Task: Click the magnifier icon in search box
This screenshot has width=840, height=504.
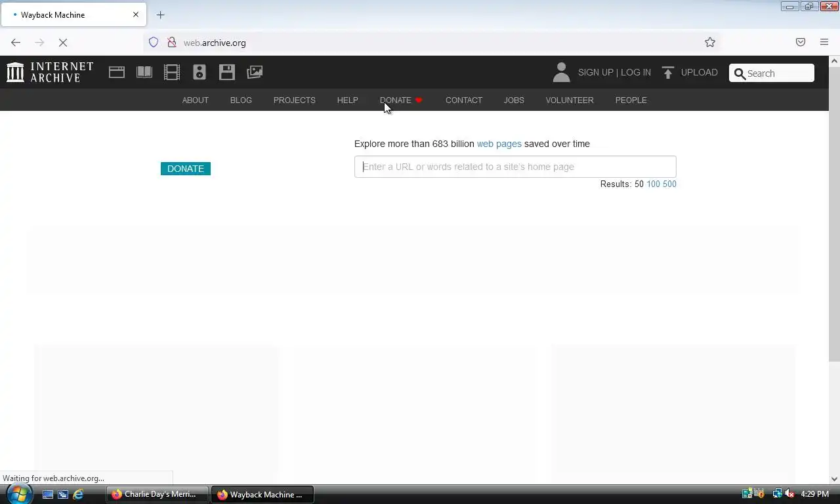Action: pos(740,73)
